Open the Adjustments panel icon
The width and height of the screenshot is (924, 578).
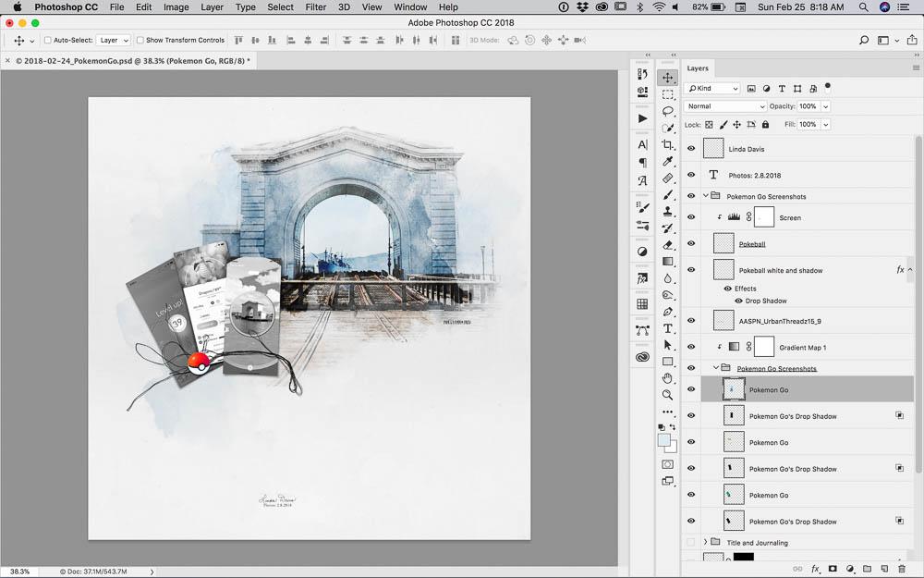642,252
